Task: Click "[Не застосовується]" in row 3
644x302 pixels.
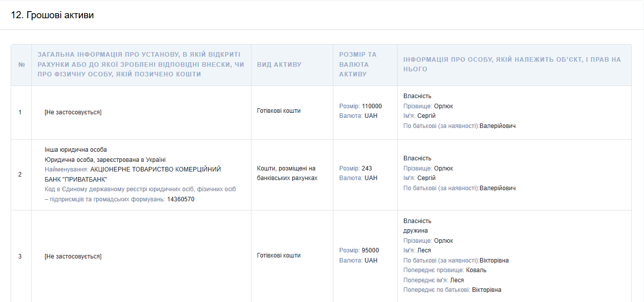Action: coord(73,256)
